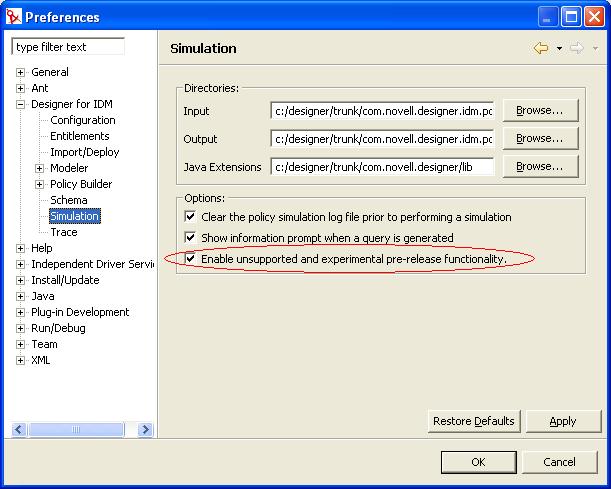Click the forward navigation arrow icon
Screen dimensions: 611x489
pyautogui.click(x=577, y=48)
